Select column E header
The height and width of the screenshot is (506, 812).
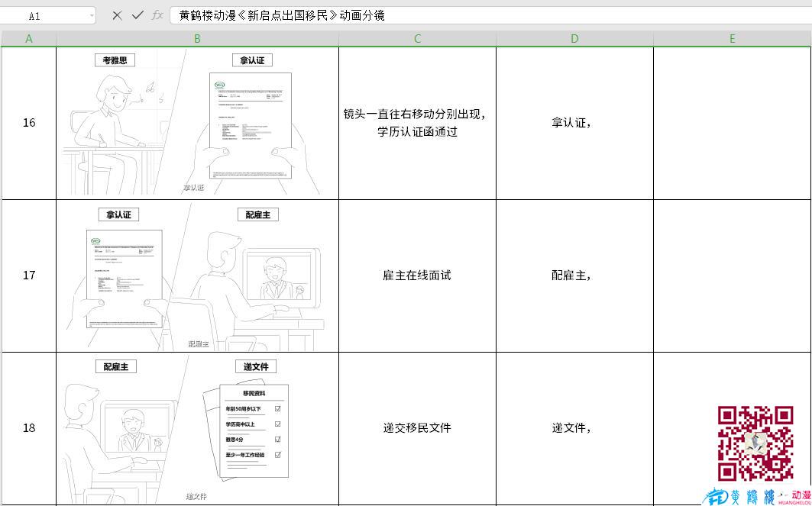click(733, 39)
